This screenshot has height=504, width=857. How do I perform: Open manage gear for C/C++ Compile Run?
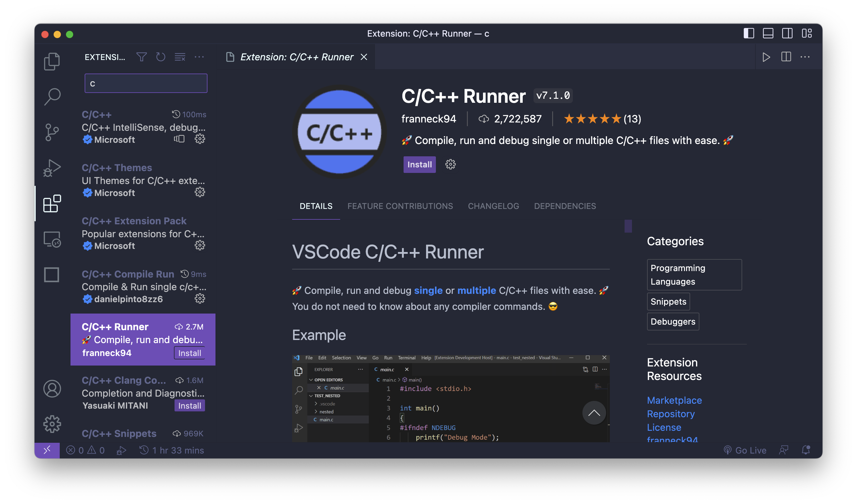(200, 298)
